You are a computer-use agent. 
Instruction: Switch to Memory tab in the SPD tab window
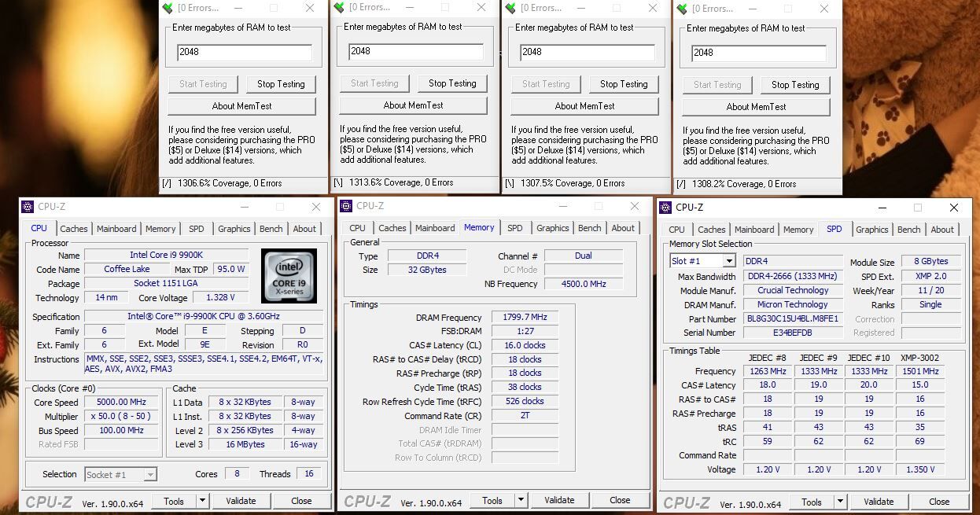pos(798,230)
